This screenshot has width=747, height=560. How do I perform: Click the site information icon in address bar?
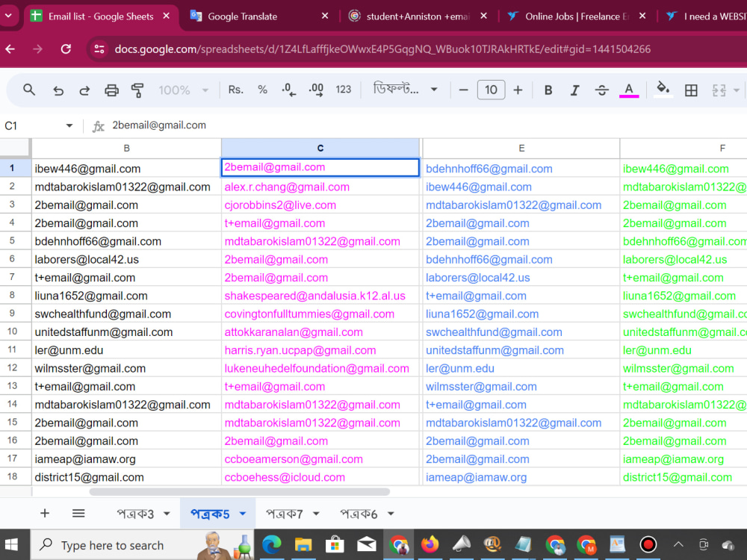[x=99, y=49]
